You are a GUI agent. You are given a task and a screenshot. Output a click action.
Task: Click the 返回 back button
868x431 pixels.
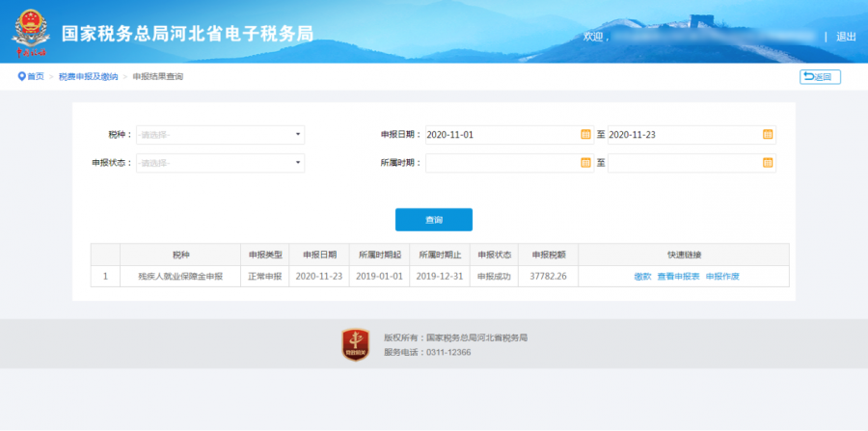click(x=820, y=77)
